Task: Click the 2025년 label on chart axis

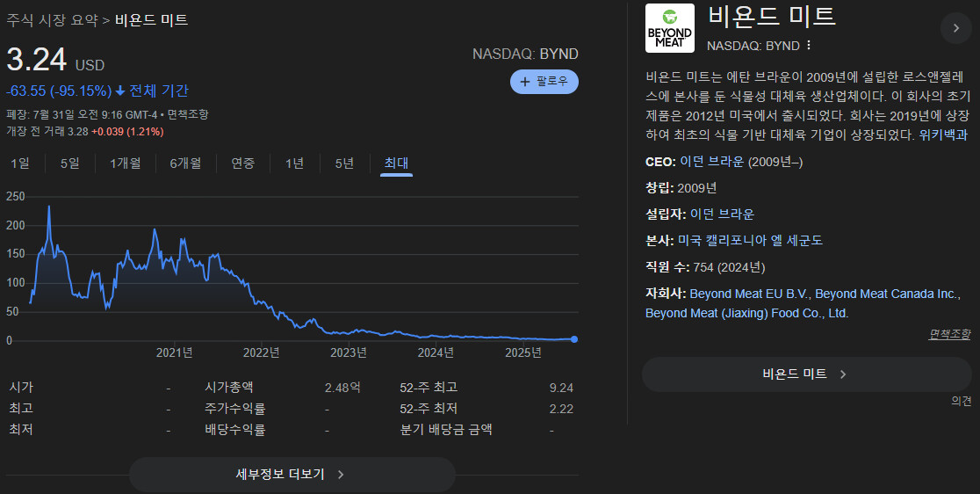Action: 523,353
